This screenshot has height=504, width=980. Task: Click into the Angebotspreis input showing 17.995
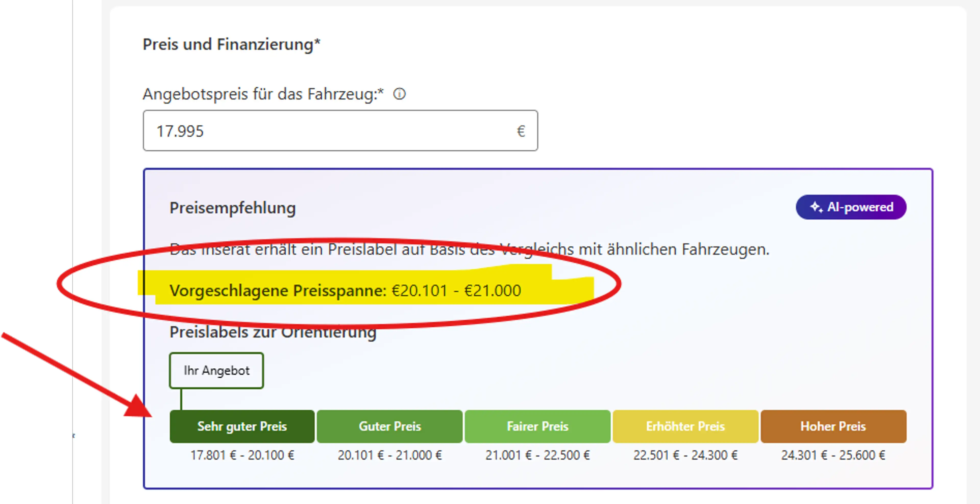click(340, 130)
